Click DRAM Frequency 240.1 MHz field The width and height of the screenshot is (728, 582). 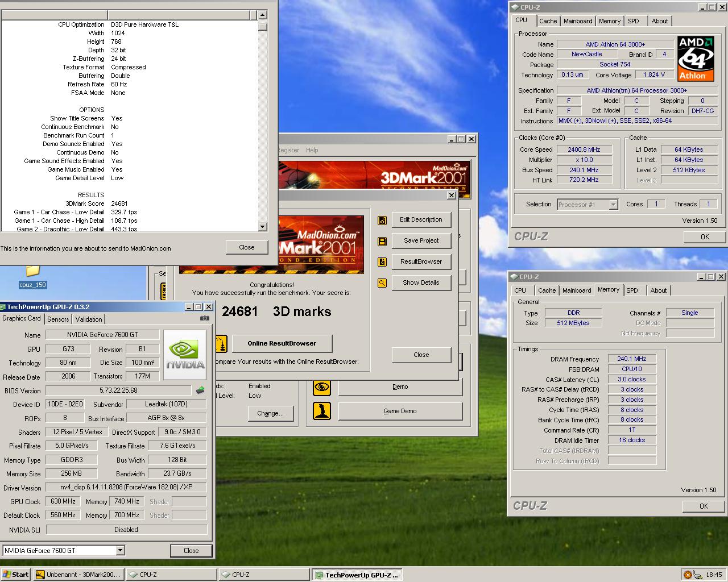pos(632,359)
